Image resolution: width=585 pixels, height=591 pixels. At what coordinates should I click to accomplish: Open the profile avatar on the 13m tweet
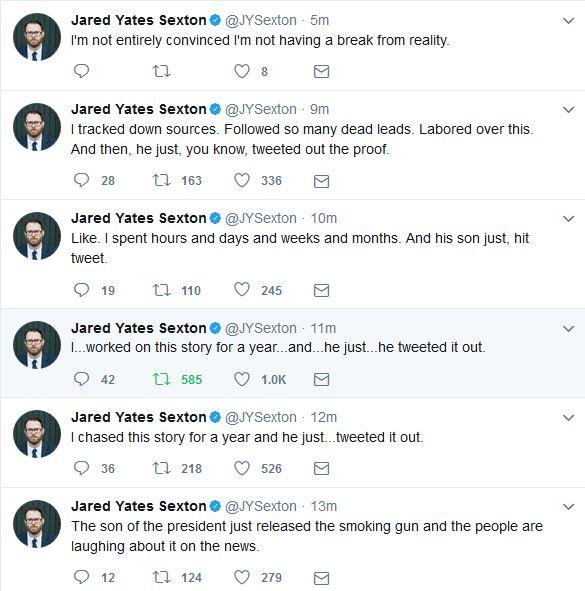(x=37, y=524)
